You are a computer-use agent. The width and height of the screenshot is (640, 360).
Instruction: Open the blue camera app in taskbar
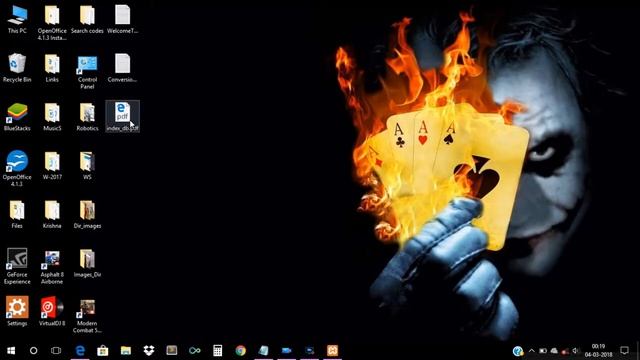287,351
